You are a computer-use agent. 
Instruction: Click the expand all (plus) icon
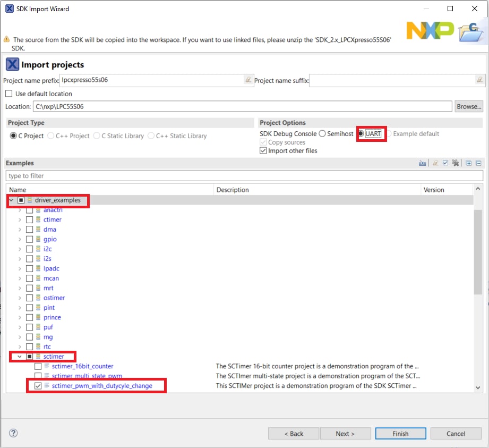point(469,163)
